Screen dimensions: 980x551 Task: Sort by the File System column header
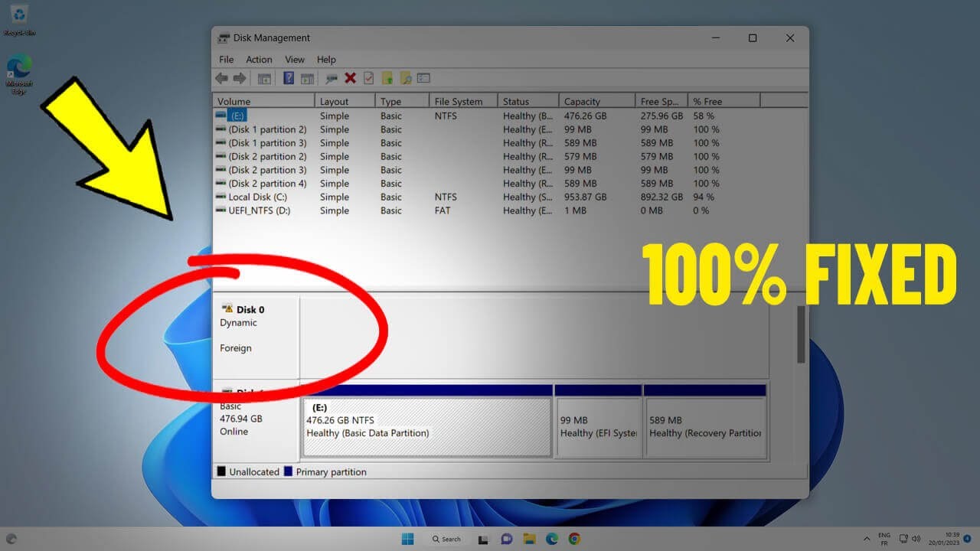(x=463, y=101)
